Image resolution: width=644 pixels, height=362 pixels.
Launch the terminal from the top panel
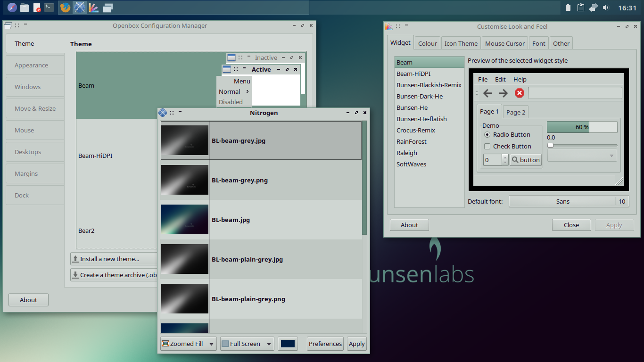click(49, 8)
